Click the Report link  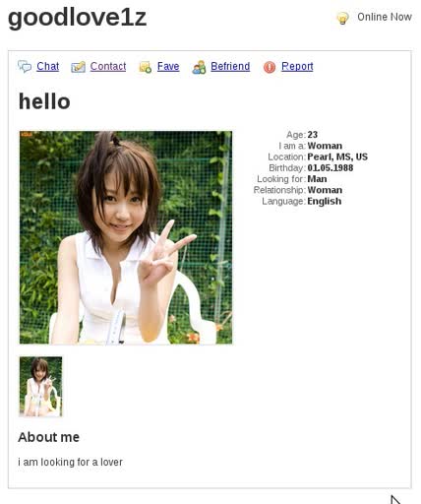tap(297, 66)
